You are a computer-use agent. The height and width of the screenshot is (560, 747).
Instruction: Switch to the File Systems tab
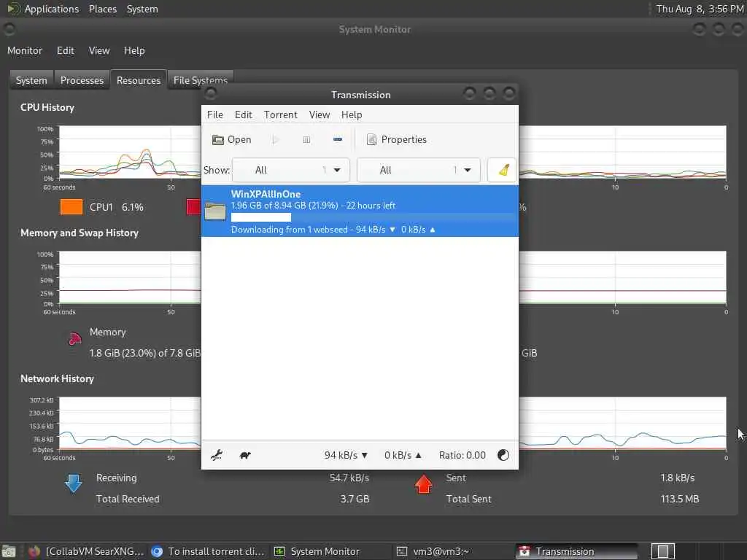200,80
